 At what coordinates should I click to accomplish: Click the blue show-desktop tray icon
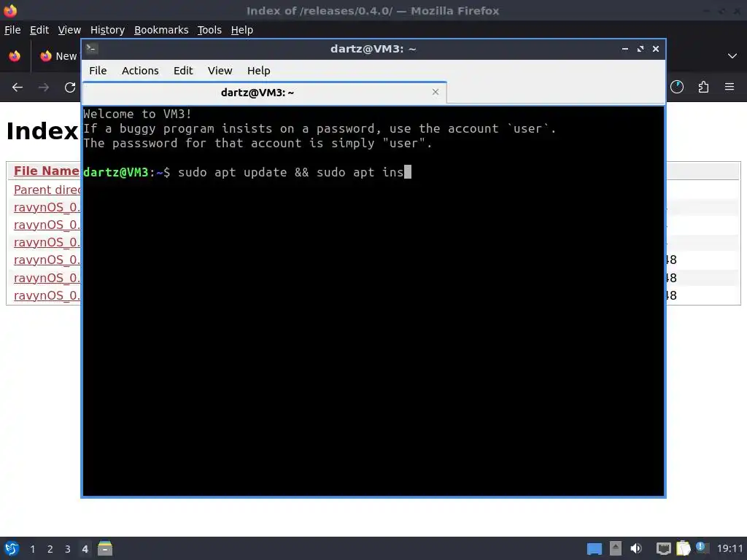coord(594,549)
